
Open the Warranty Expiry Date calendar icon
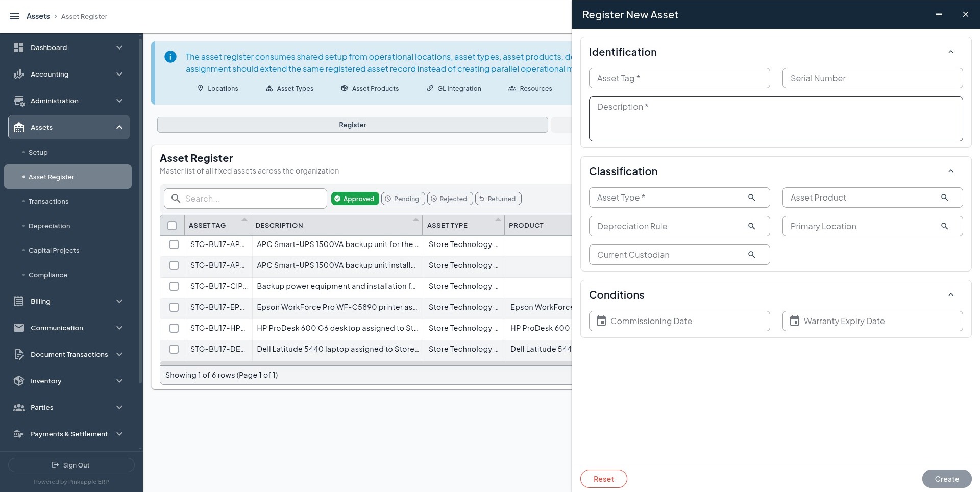pos(795,321)
